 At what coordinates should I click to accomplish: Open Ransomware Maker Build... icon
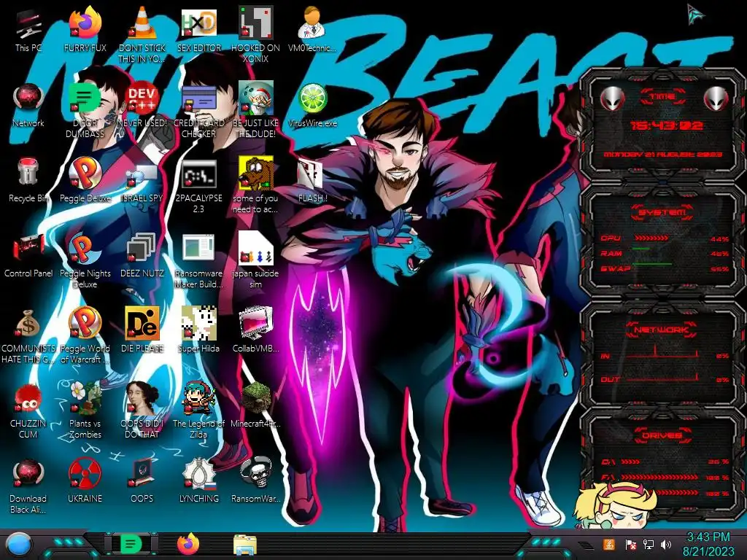coord(198,248)
